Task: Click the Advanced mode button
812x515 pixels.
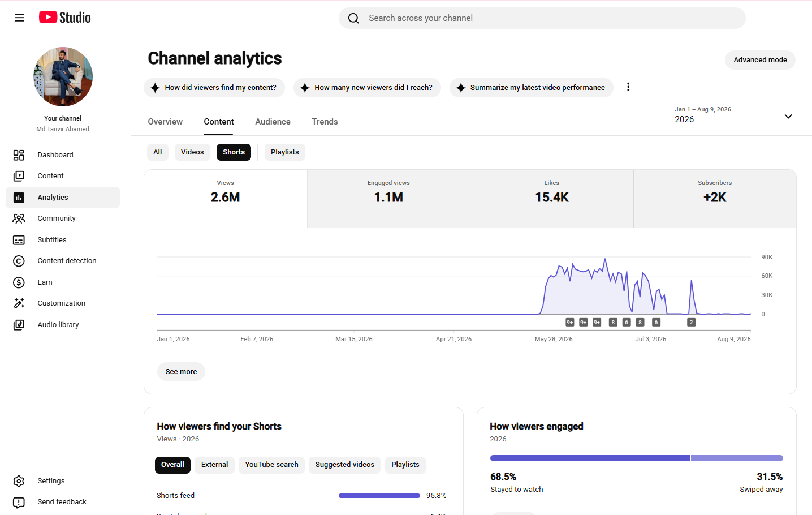Action: pyautogui.click(x=760, y=60)
